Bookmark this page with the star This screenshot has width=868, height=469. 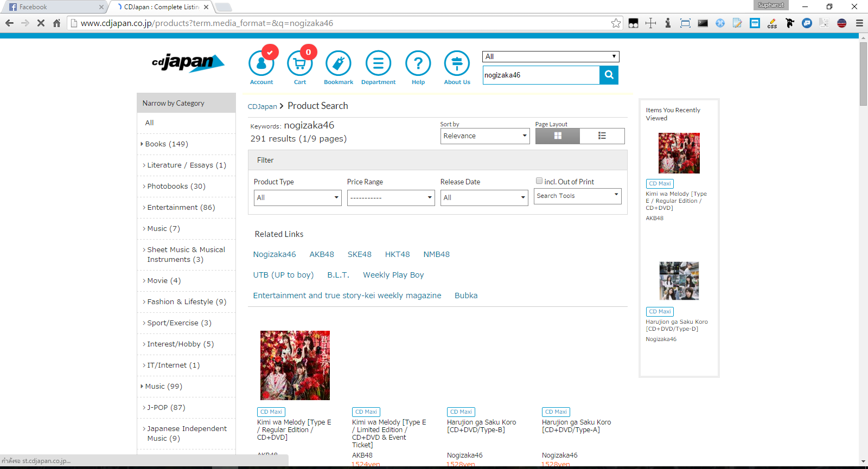click(x=616, y=23)
